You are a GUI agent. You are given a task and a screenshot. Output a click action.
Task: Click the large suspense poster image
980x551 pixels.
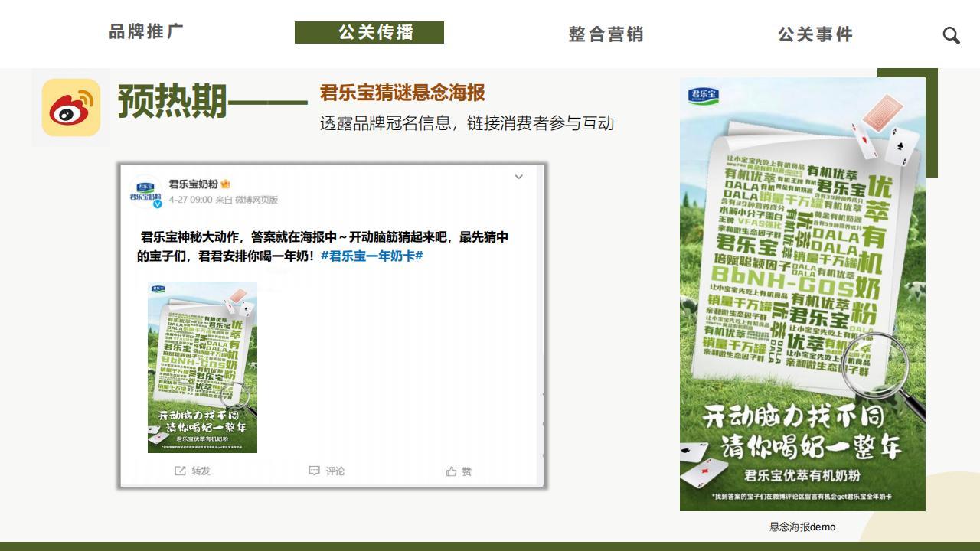pyautogui.click(x=802, y=294)
